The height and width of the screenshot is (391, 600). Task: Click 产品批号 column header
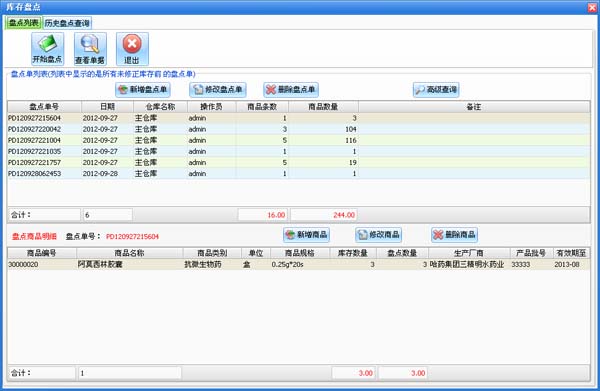pyautogui.click(x=531, y=253)
